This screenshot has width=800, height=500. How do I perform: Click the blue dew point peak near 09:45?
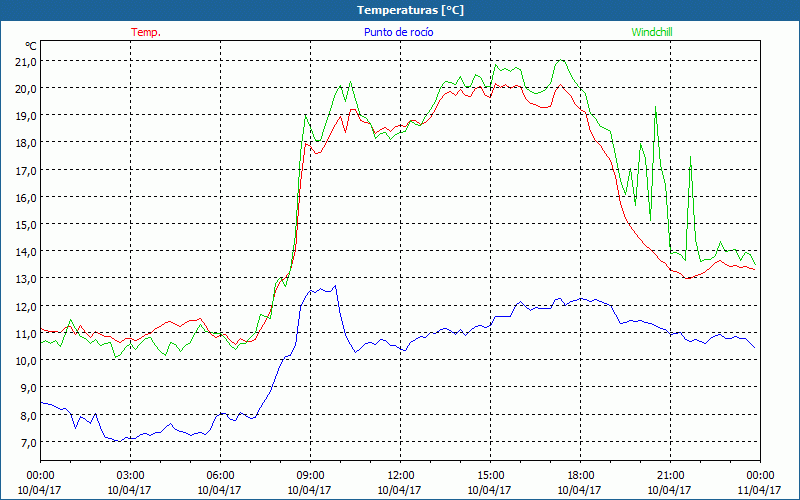click(x=335, y=286)
